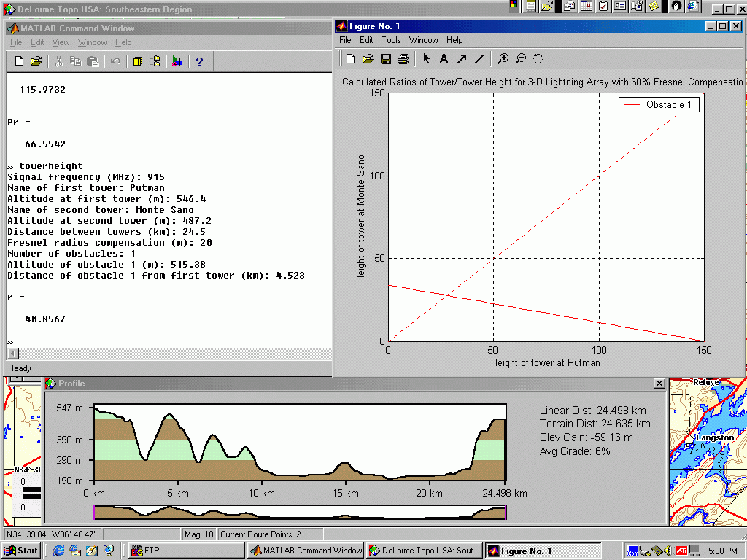Viewport: 747px width, 560px height.
Task: Open Help menu in Figure No. 1
Action: [x=454, y=41]
